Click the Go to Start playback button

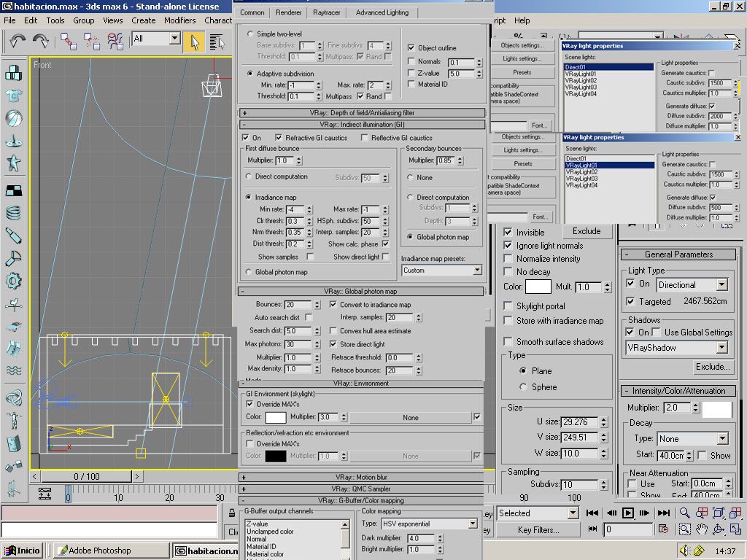click(x=592, y=513)
